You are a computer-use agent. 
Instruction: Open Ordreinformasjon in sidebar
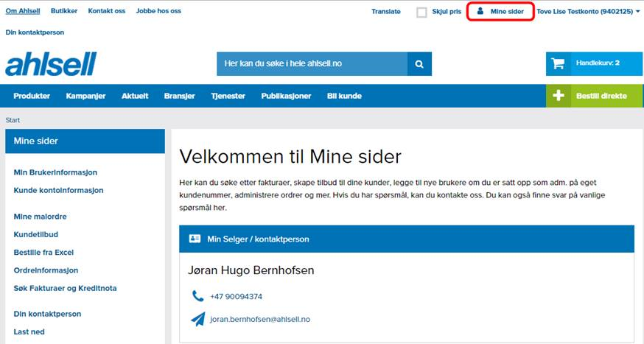46,270
